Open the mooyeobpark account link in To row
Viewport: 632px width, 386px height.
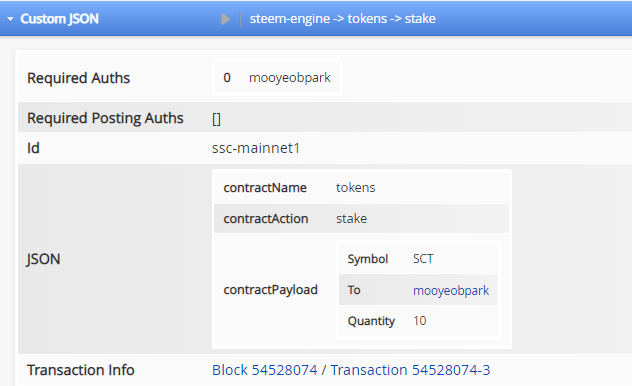click(451, 290)
